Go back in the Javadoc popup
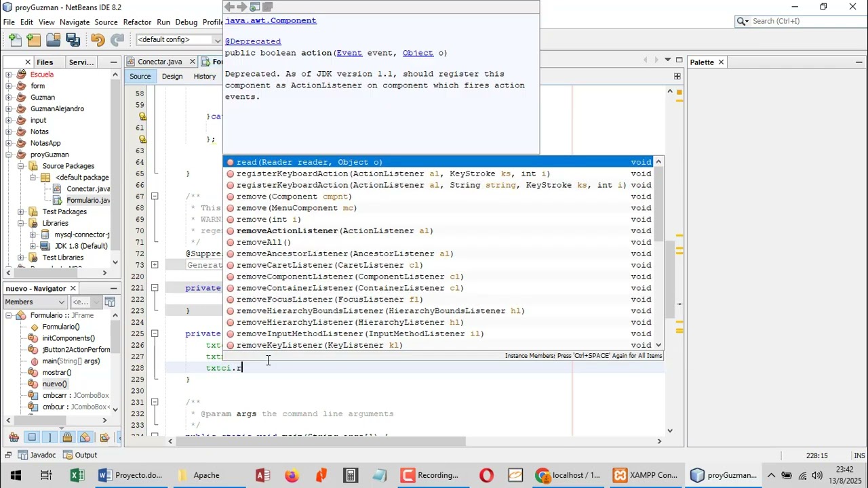 tap(229, 7)
